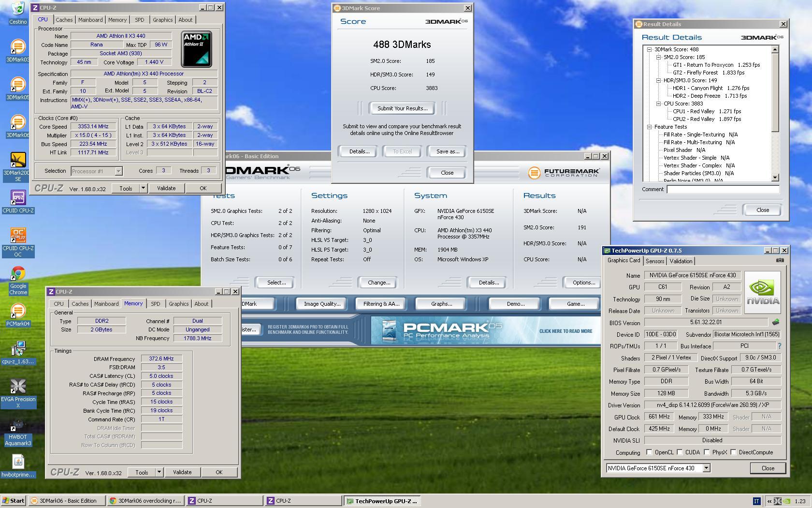Viewport: 812px width, 508px height.
Task: Collapse the 3DMark Score: 488 tree node
Action: point(650,49)
